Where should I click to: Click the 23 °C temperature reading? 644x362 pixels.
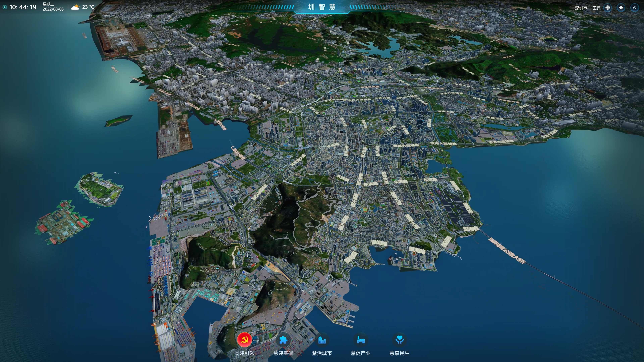tap(88, 7)
